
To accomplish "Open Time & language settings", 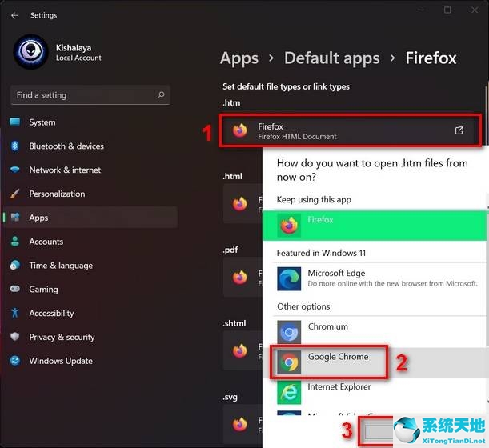I will (x=61, y=266).
